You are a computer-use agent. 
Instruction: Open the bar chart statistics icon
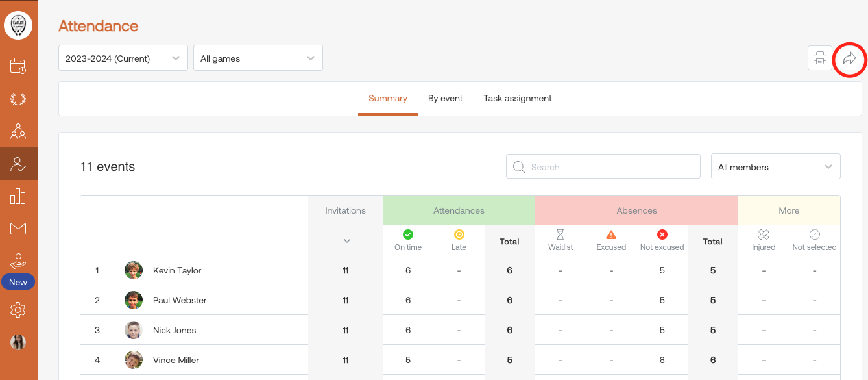click(18, 196)
